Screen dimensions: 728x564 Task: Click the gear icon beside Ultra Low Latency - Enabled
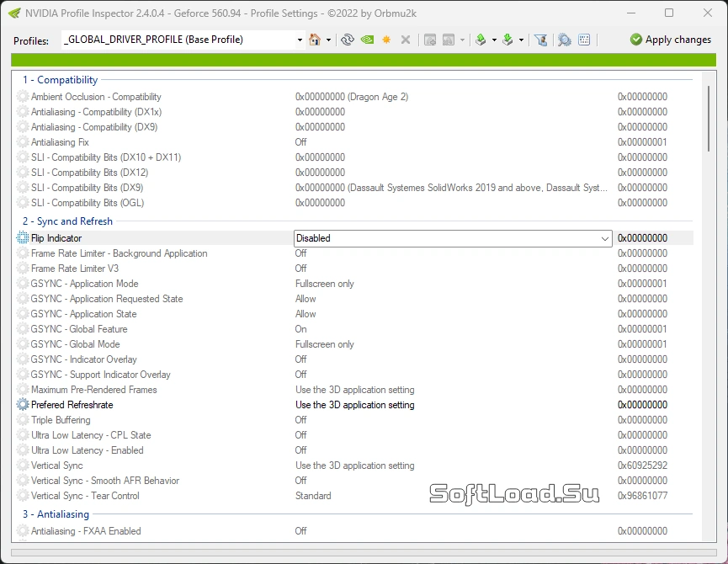(x=23, y=450)
